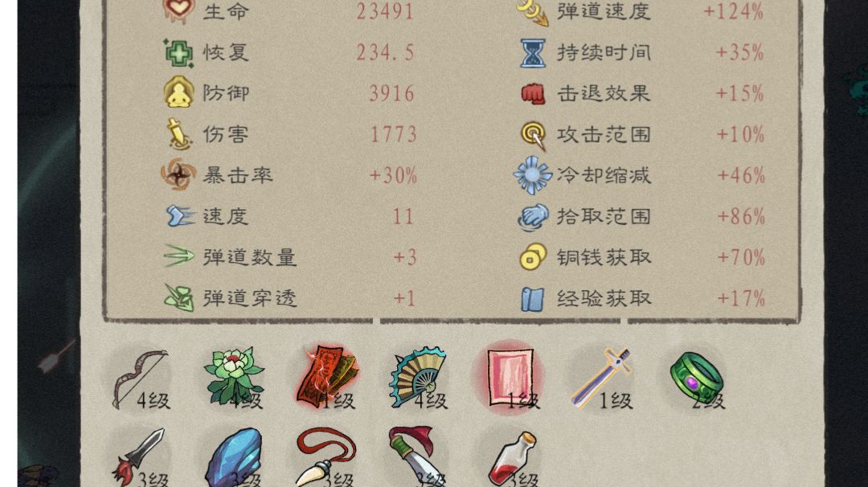Click the 击退效果 red fist icon
The image size is (868, 487).
coord(533,93)
